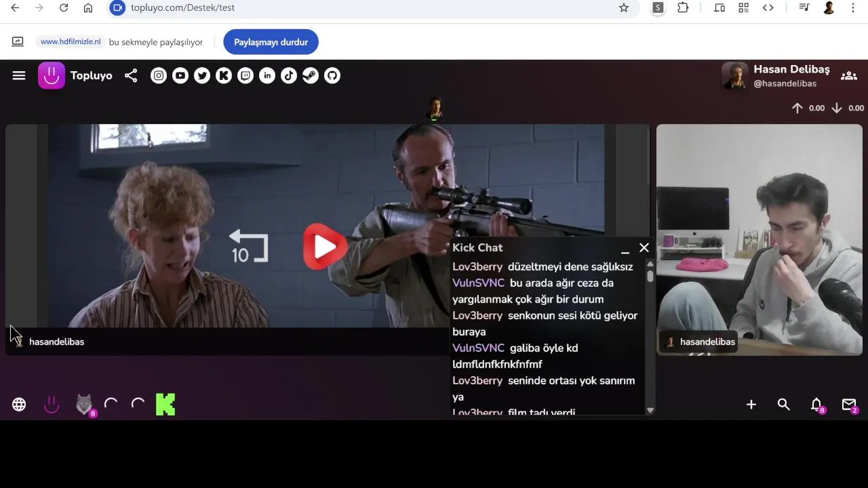
Task: Open the device cast extension icon
Action: [719, 8]
